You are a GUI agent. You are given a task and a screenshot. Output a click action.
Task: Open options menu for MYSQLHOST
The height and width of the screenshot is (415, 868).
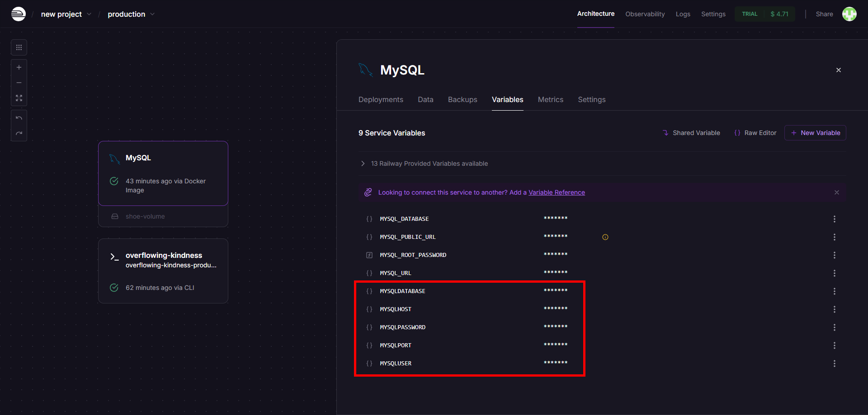coord(835,309)
